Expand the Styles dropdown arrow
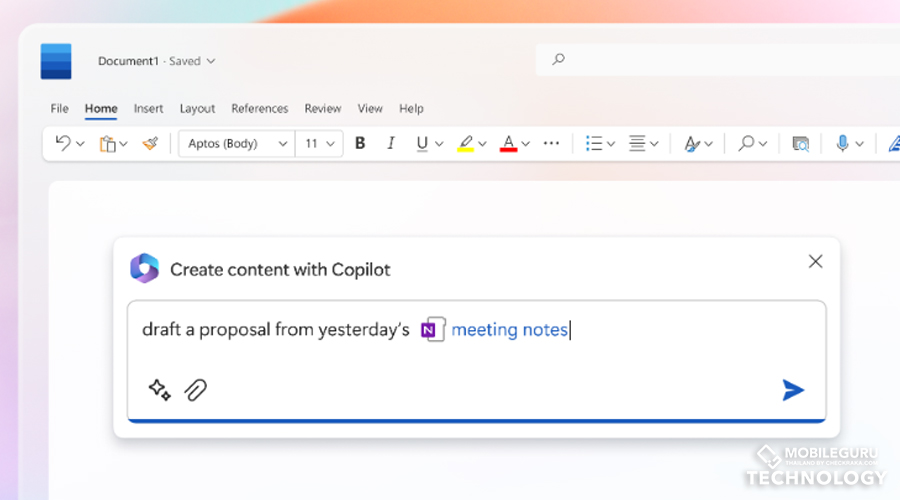Image resolution: width=900 pixels, height=500 pixels. pyautogui.click(x=708, y=144)
